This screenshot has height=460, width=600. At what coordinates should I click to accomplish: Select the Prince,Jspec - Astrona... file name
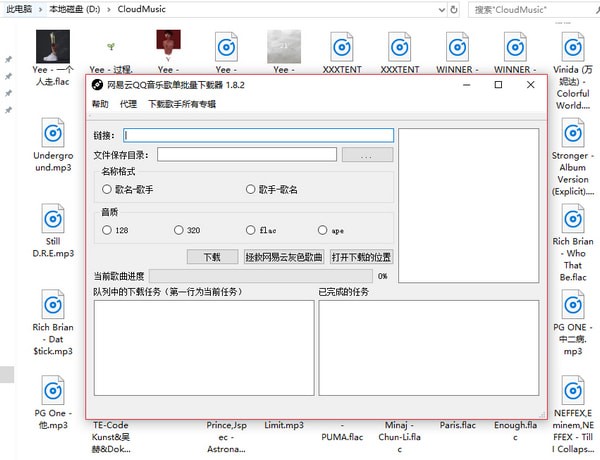click(x=227, y=437)
